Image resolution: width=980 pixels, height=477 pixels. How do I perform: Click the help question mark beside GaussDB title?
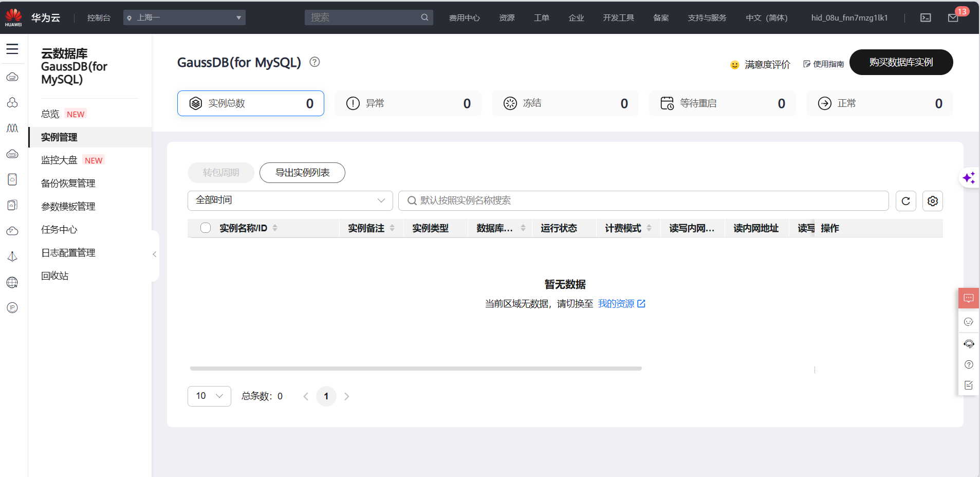click(315, 62)
